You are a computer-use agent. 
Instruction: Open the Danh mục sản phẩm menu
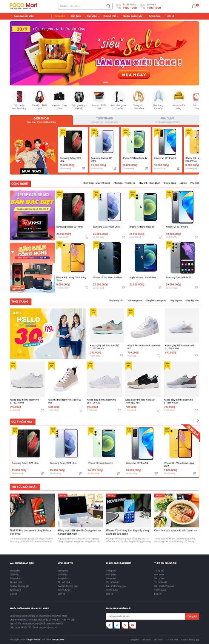(x=22, y=16)
